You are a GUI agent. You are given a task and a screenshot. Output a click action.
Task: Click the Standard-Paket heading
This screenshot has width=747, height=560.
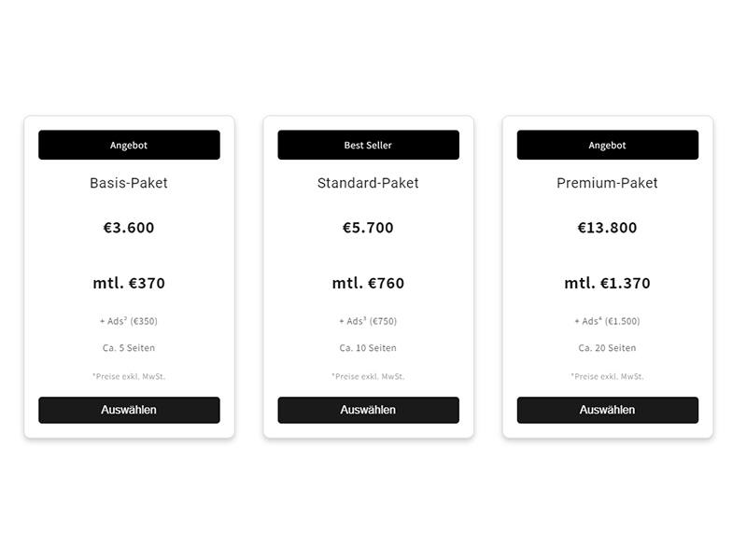(368, 183)
